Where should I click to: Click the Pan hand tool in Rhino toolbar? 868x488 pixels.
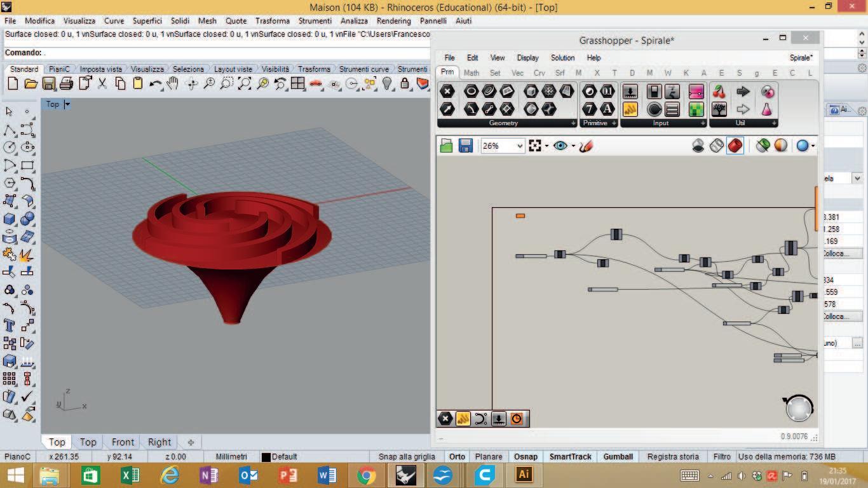pos(173,84)
